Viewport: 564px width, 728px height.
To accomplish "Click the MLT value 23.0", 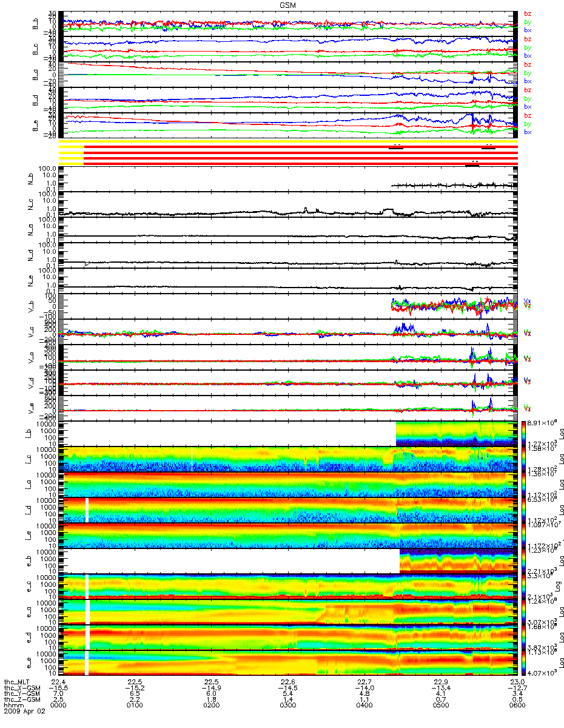I will (517, 682).
